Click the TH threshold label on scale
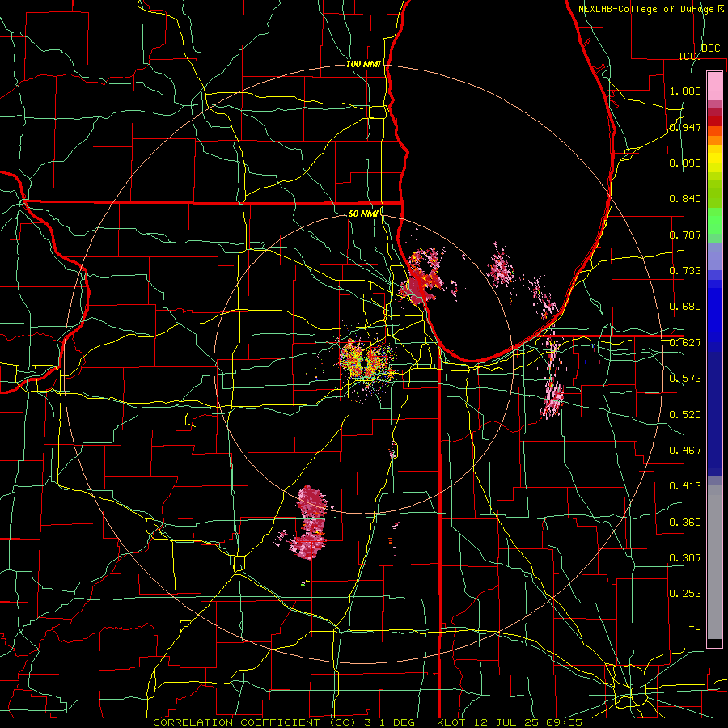Screen dimensions: 728x728 pos(695,630)
